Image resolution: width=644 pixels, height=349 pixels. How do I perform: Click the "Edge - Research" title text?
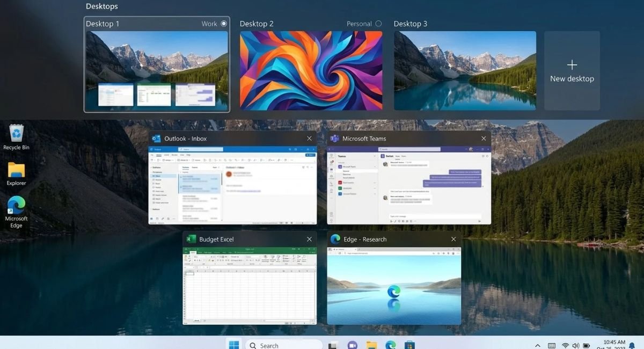click(x=365, y=239)
